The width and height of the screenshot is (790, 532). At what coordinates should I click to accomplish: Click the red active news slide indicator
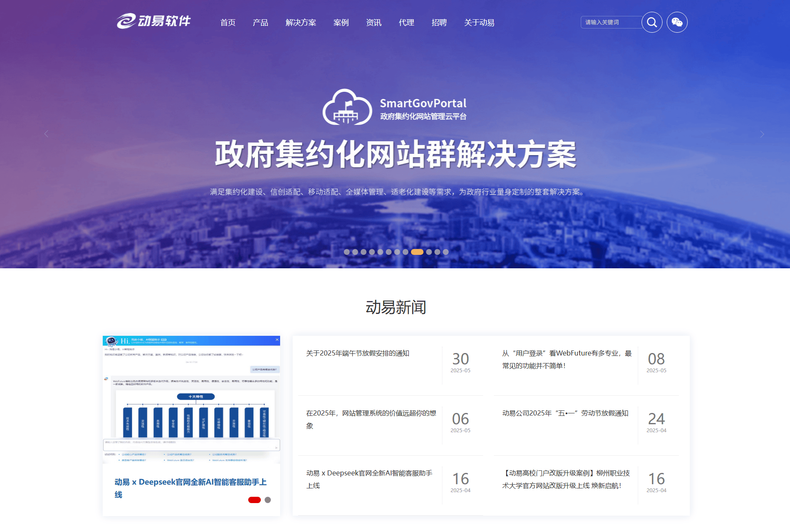coord(255,500)
